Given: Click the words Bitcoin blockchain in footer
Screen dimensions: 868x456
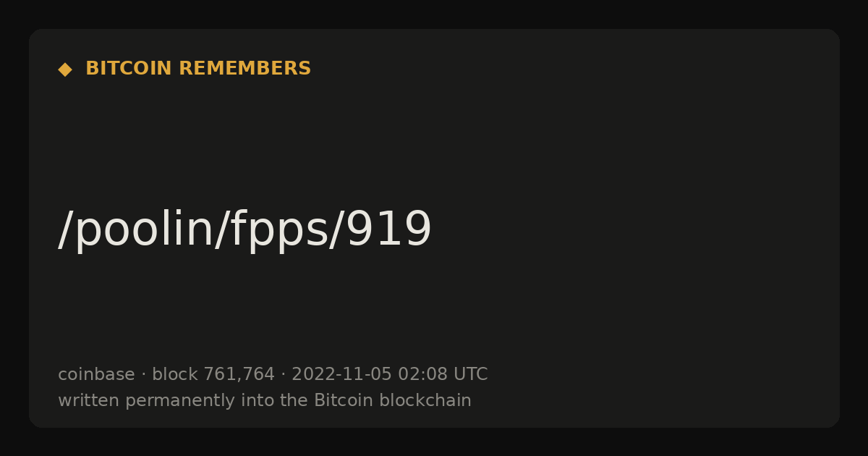Looking at the screenshot, I should pyautogui.click(x=393, y=400).
